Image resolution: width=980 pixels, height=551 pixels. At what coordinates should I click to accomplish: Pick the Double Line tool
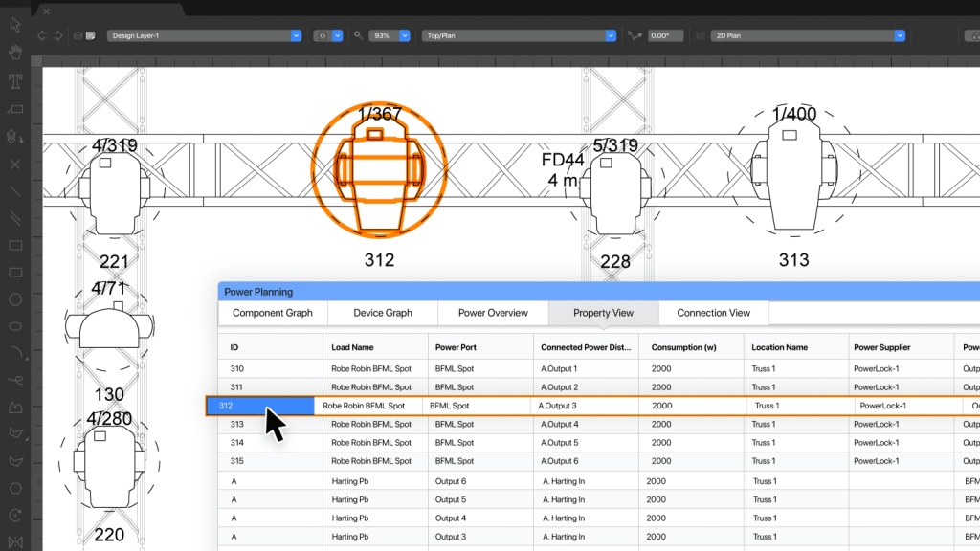click(15, 219)
